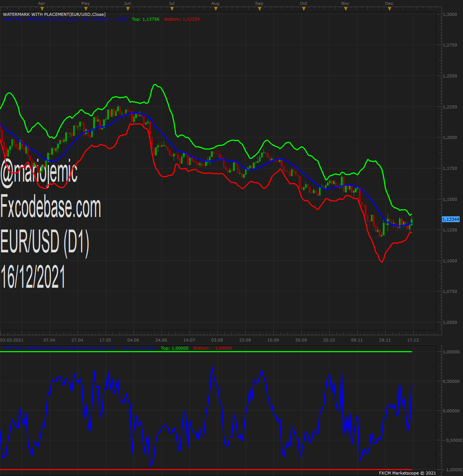Click the triangle marker below Aug
Image resolution: width=463 pixels, height=476 pixels.
[x=216, y=9]
